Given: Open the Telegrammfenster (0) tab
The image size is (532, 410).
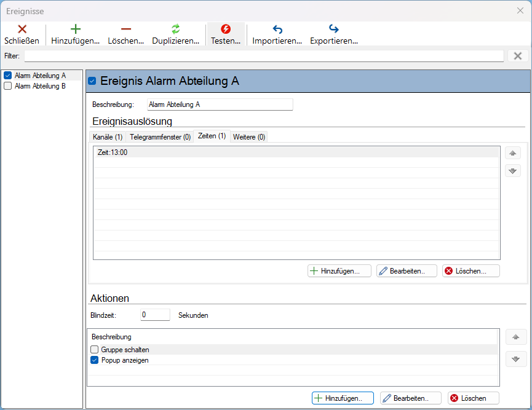Looking at the screenshot, I should (x=160, y=137).
